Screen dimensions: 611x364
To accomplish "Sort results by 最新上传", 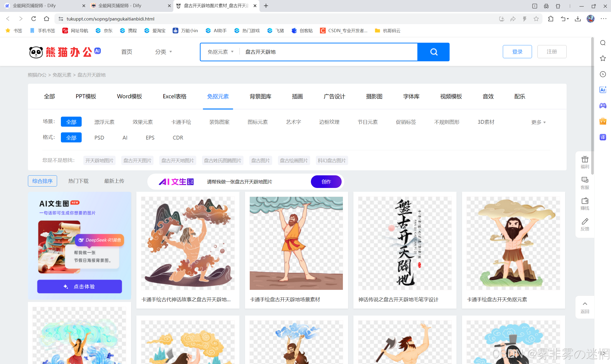I will (114, 181).
